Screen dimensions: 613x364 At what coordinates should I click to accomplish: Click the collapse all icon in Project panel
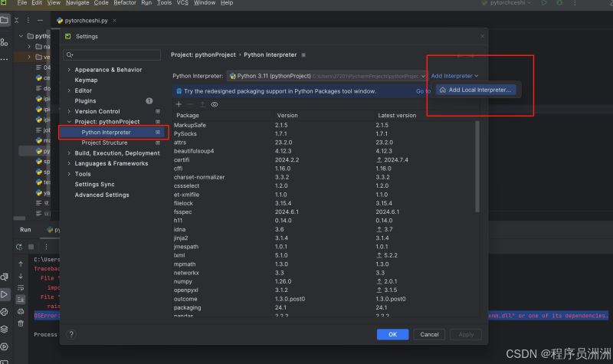tap(16, 21)
